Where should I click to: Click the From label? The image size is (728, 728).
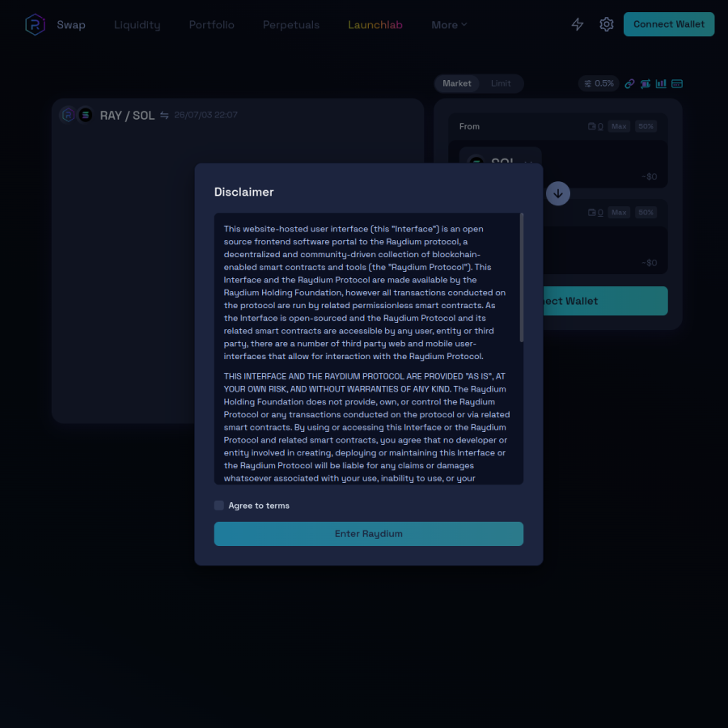pyautogui.click(x=469, y=126)
